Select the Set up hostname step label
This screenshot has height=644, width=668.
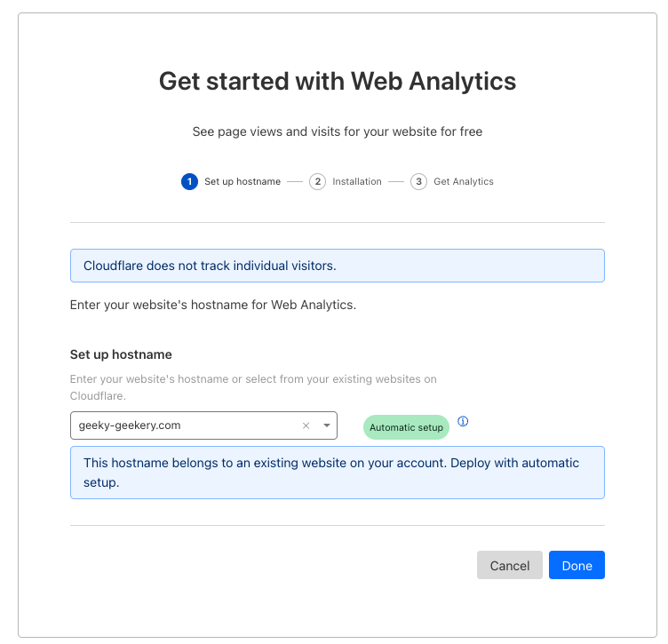tap(242, 182)
